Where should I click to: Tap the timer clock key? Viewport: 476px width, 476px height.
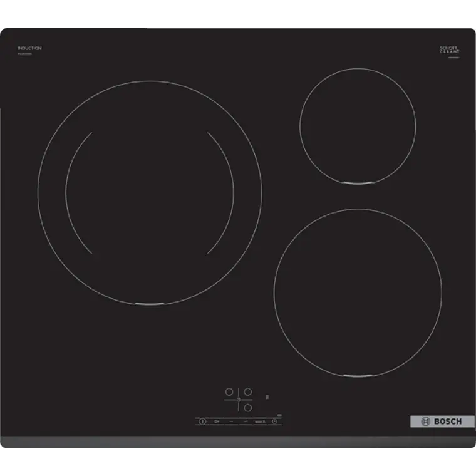point(274,422)
